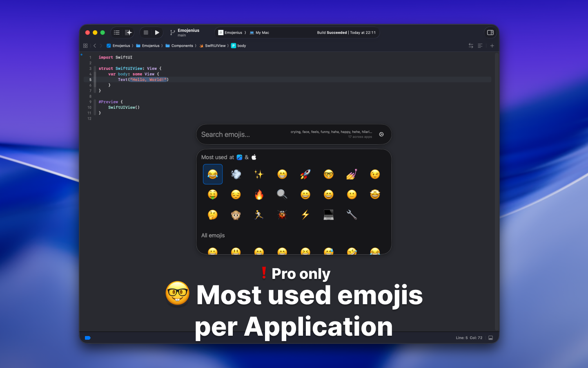Screen dimensions: 588x368
Task: Open the Emojenius scheme selector
Action: tap(231, 33)
